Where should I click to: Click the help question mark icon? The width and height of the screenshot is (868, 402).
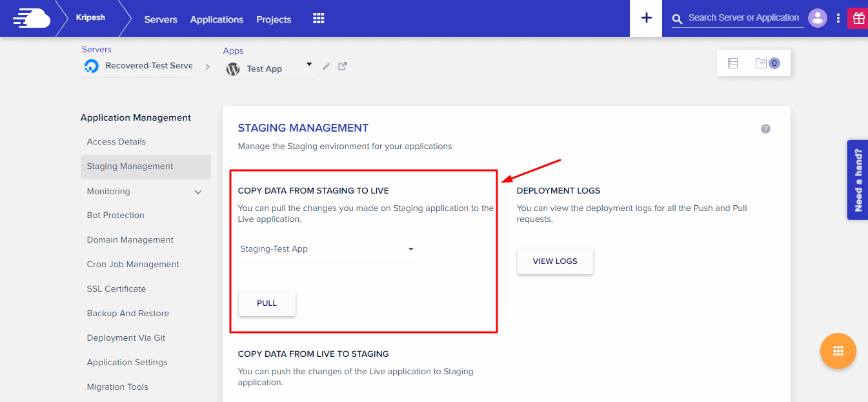pyautogui.click(x=765, y=129)
